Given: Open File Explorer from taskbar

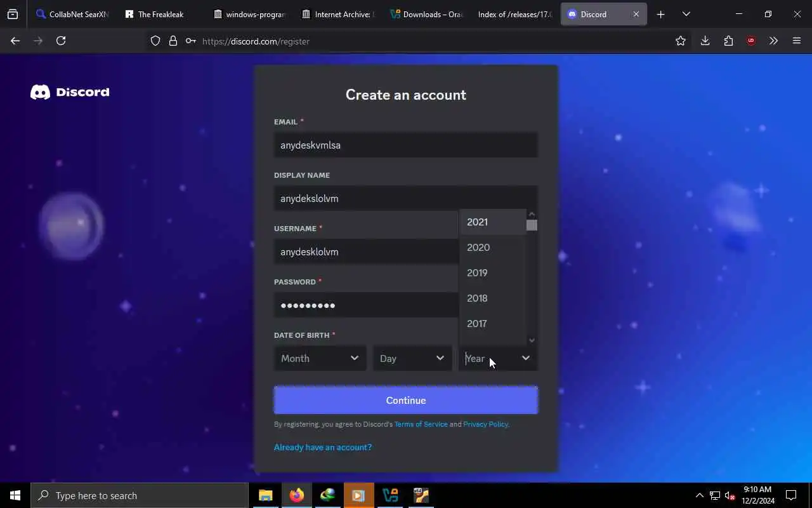Looking at the screenshot, I should coord(265,495).
